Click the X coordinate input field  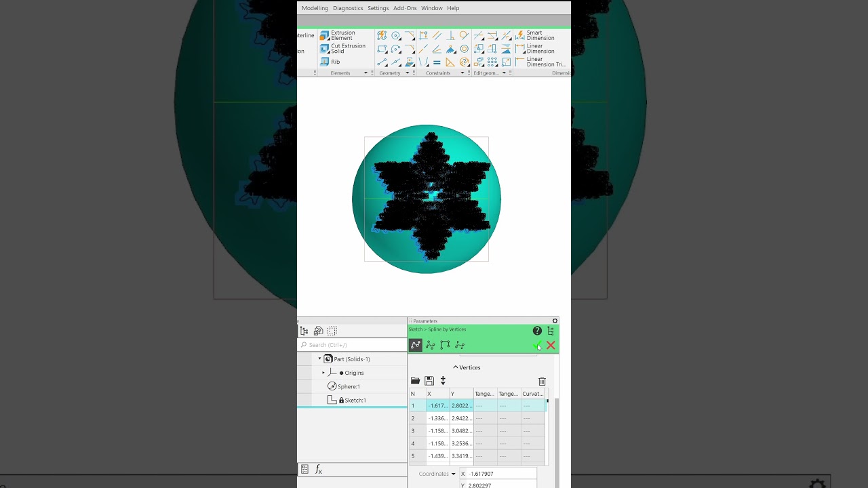[x=498, y=474]
